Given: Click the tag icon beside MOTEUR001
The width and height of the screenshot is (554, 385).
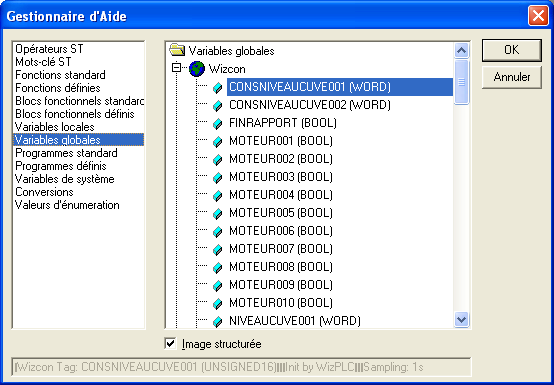Looking at the screenshot, I should 218,141.
